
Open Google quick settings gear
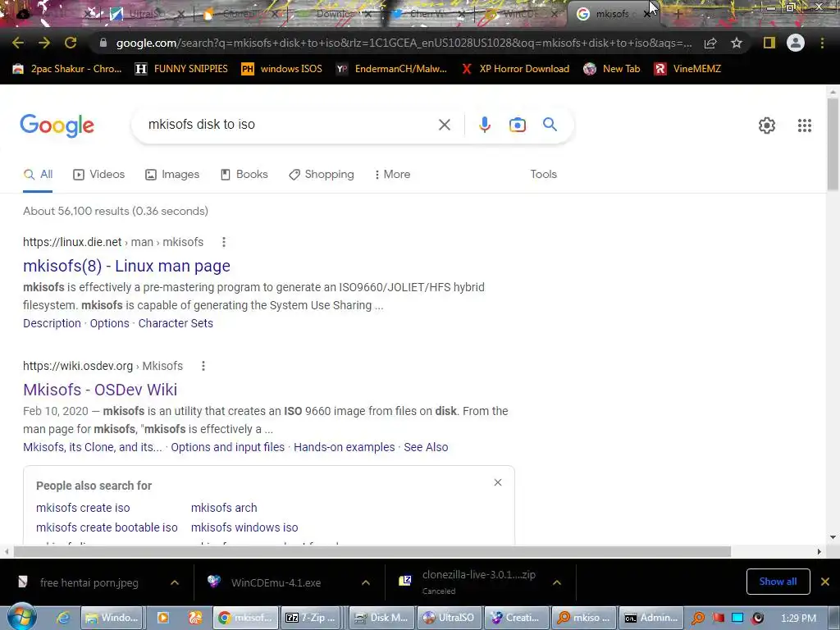(x=767, y=126)
